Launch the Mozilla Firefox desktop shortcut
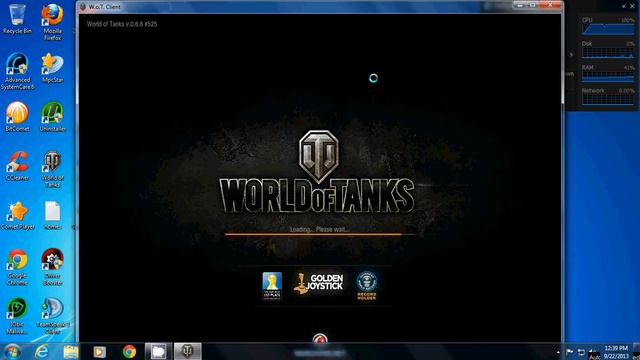Image resolution: width=640 pixels, height=360 pixels. pyautogui.click(x=53, y=22)
